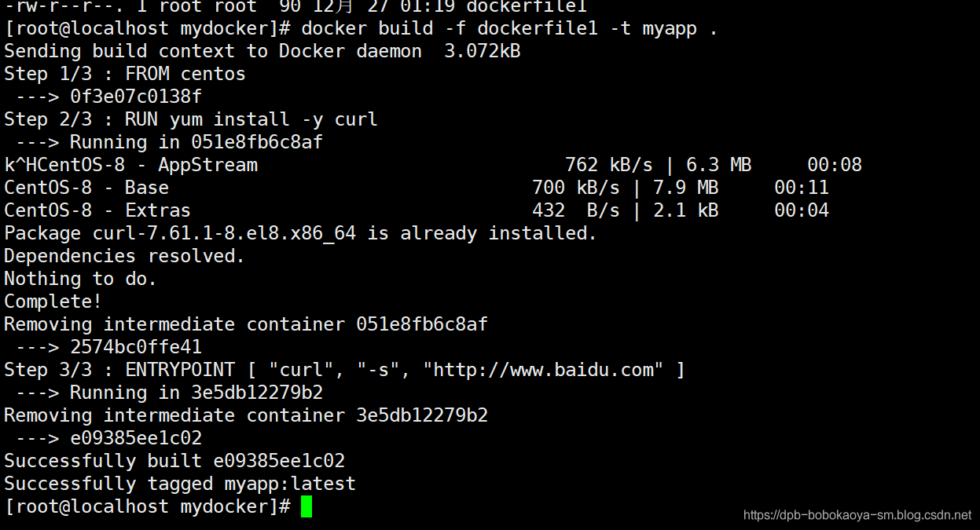The width and height of the screenshot is (980, 530).
Task: Click the CentOS-8 - Extras download line
Action: coord(417,210)
